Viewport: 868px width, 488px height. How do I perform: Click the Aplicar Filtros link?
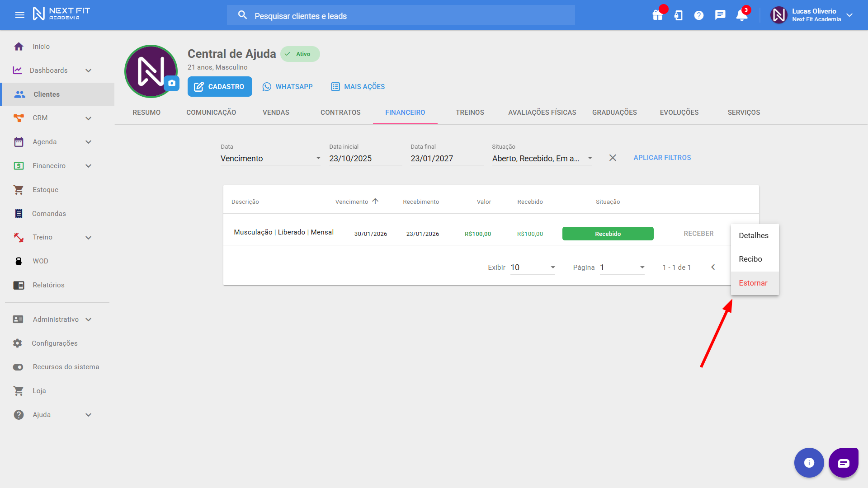662,158
